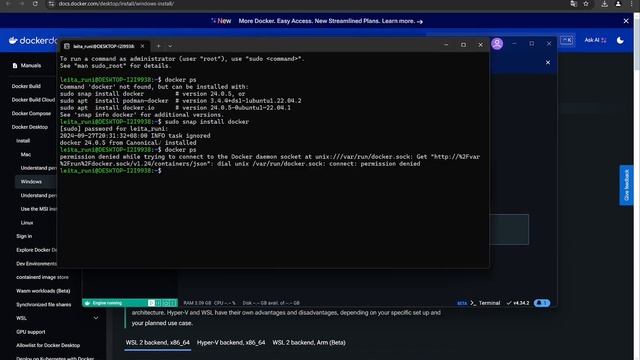640x360 pixels.
Task: Close the Docker Desktop notification banner
Action: tap(548, 62)
